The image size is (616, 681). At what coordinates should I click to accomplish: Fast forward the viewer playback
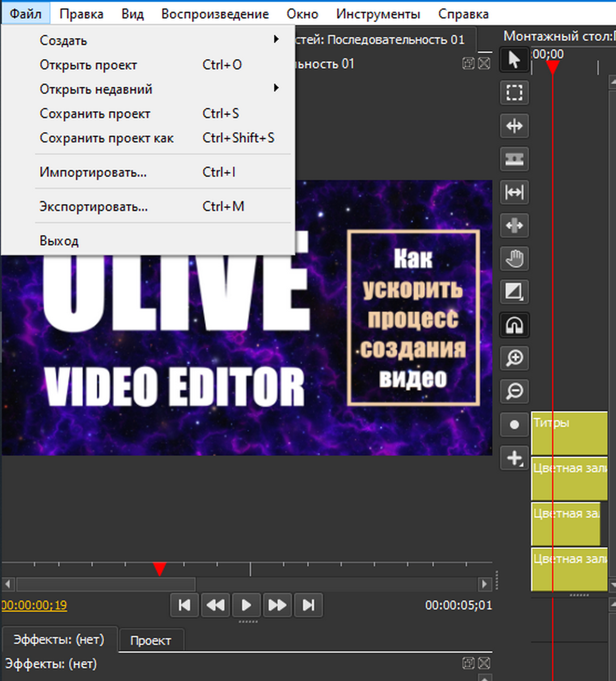point(277,605)
